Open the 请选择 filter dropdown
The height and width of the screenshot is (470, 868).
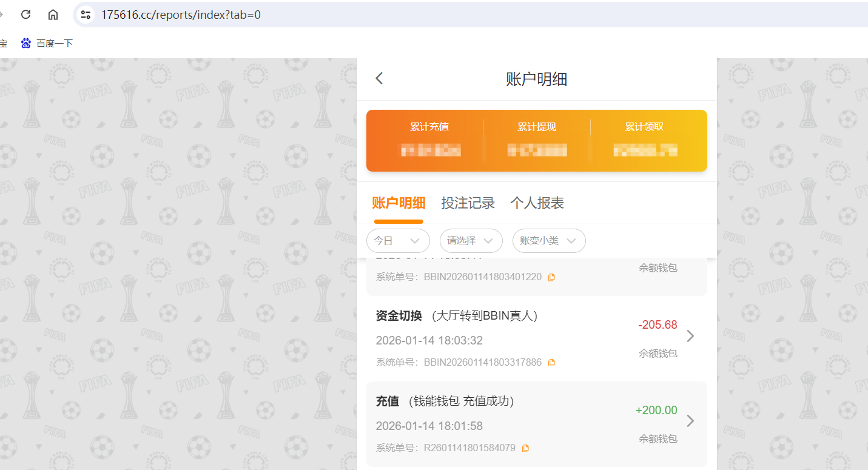click(471, 241)
